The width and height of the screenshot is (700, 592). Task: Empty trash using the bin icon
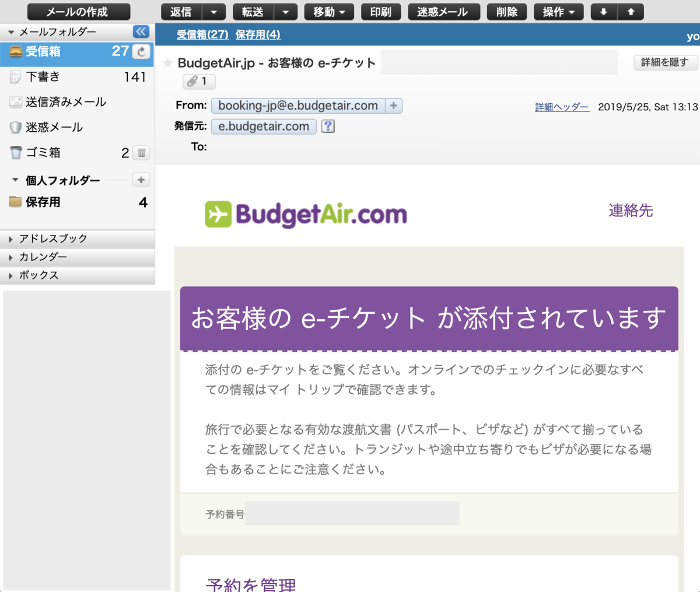click(x=141, y=153)
